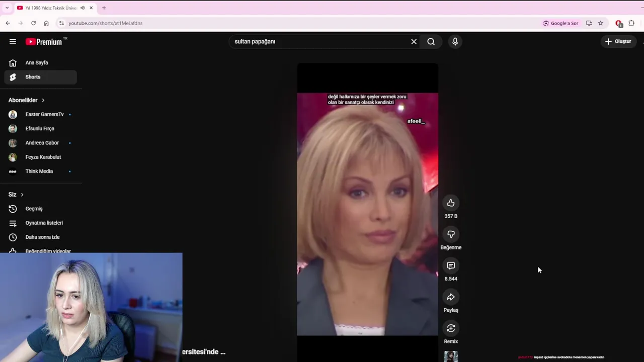The width and height of the screenshot is (644, 362).
Task: Click the youtube.com/shorts URL address bar
Action: coord(106,23)
